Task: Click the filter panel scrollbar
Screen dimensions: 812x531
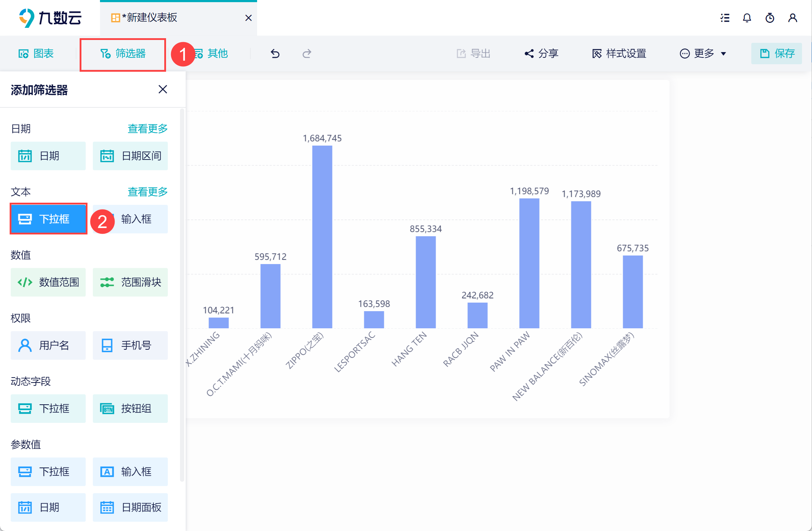Action: [182, 295]
